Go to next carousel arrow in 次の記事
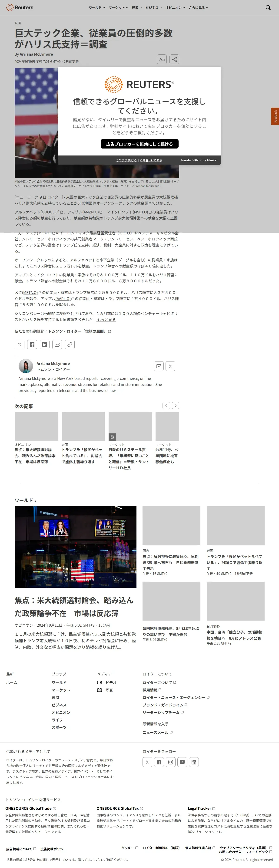Image resolution: width=279 pixels, height=868 pixels. (x=175, y=405)
